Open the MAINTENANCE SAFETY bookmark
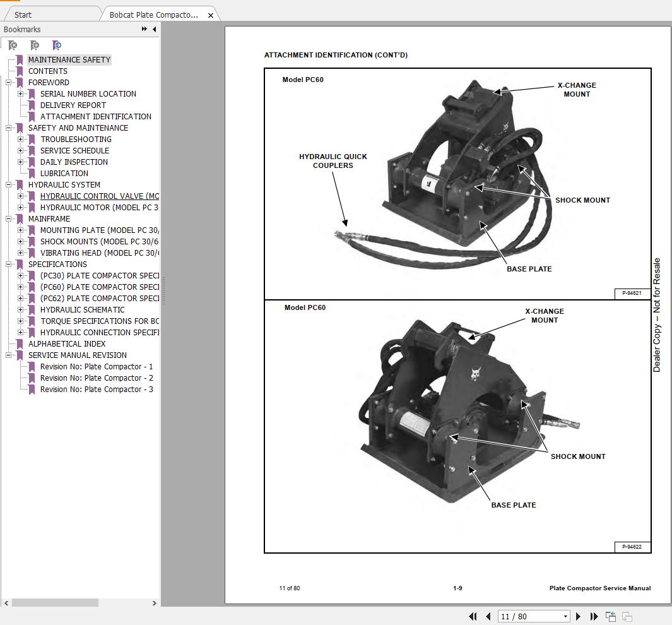The width and height of the screenshot is (672, 625). click(70, 59)
